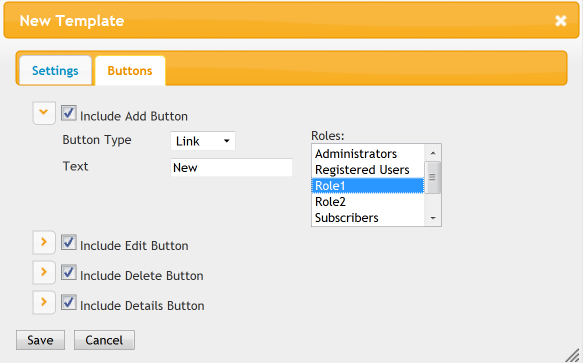The image size is (583, 363).
Task: Expand the Include Details Button section
Action: (44, 302)
